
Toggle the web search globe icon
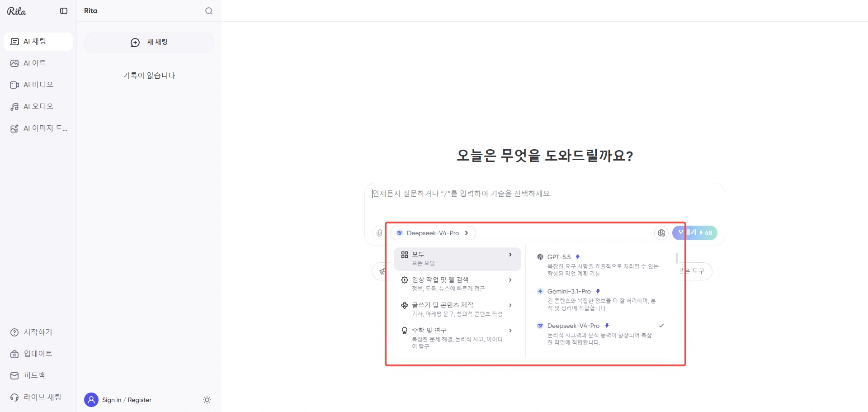pos(661,233)
